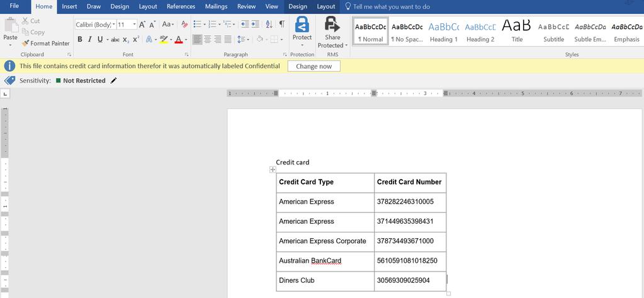Image resolution: width=644 pixels, height=298 pixels.
Task: Click the bulleted list icon
Action: tap(197, 25)
